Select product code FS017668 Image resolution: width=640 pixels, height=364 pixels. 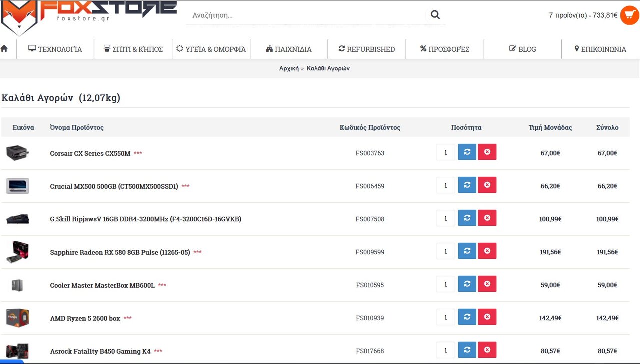point(370,351)
